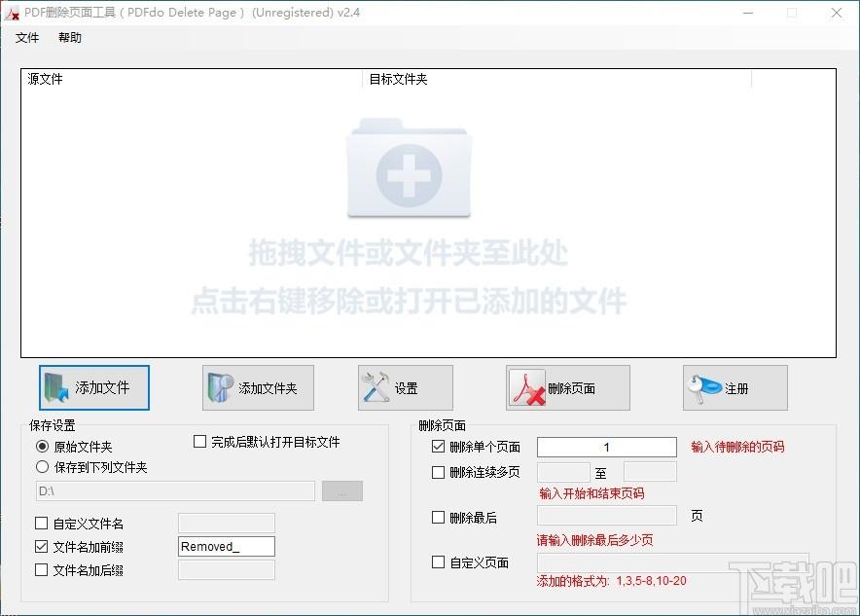The image size is (860, 616).
Task: Close the PDFdo Delete Page window
Action: 837,13
